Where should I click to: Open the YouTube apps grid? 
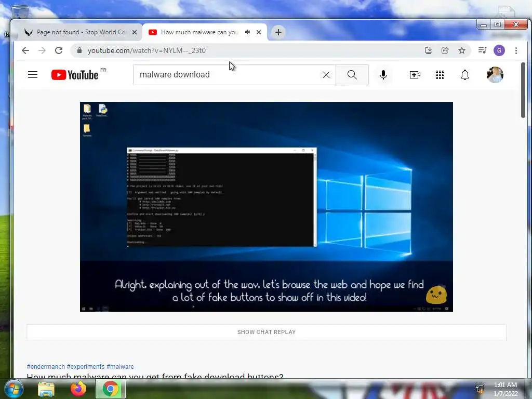click(x=440, y=75)
